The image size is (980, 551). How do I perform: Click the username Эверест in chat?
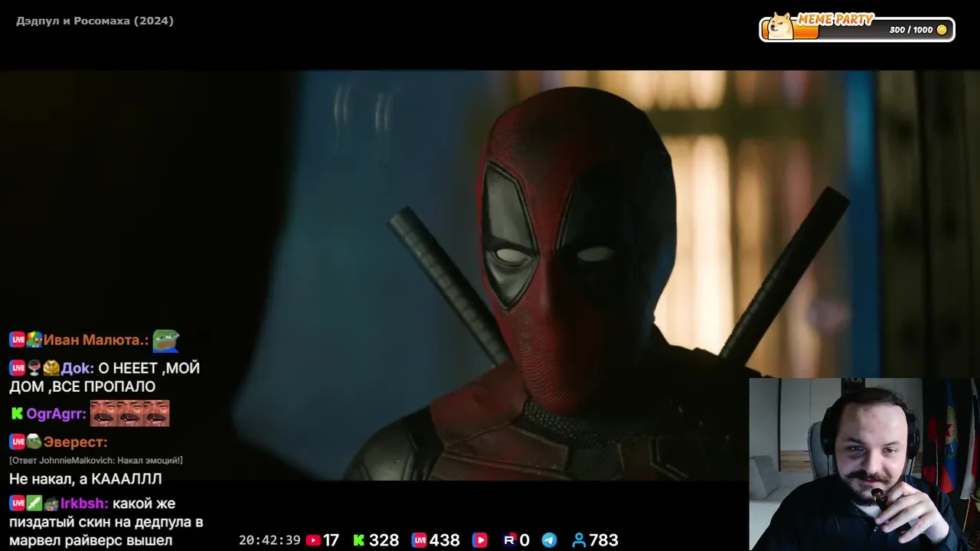point(75,442)
